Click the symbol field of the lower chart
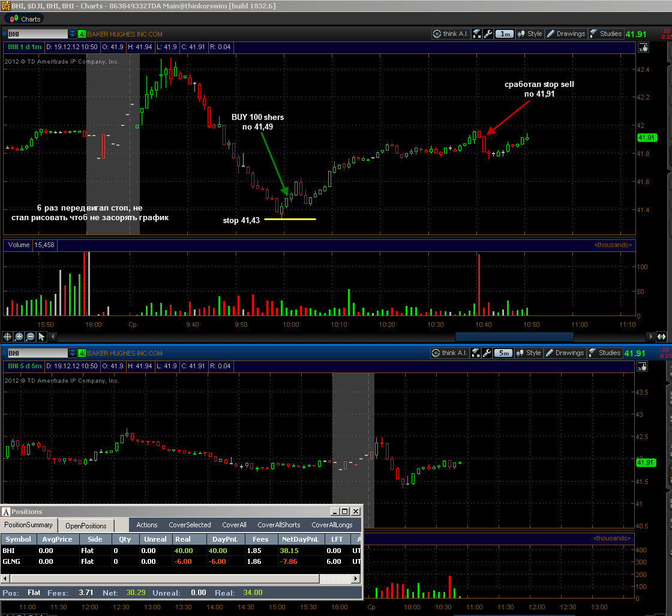The height and width of the screenshot is (616, 672). click(x=37, y=353)
